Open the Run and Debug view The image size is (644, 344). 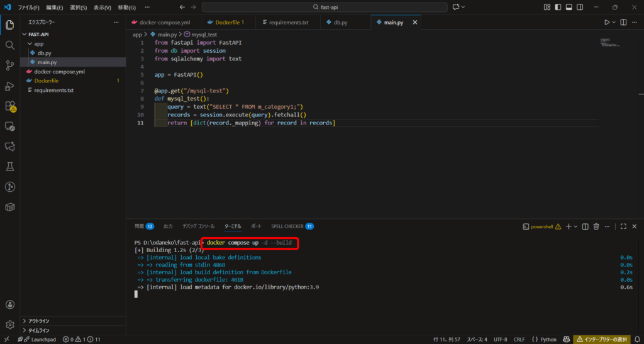tap(9, 86)
